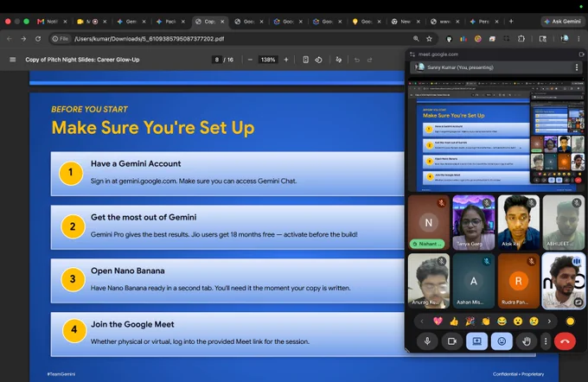This screenshot has width=588, height=382.
Task: Click the 138% zoom level field
Action: pyautogui.click(x=268, y=60)
